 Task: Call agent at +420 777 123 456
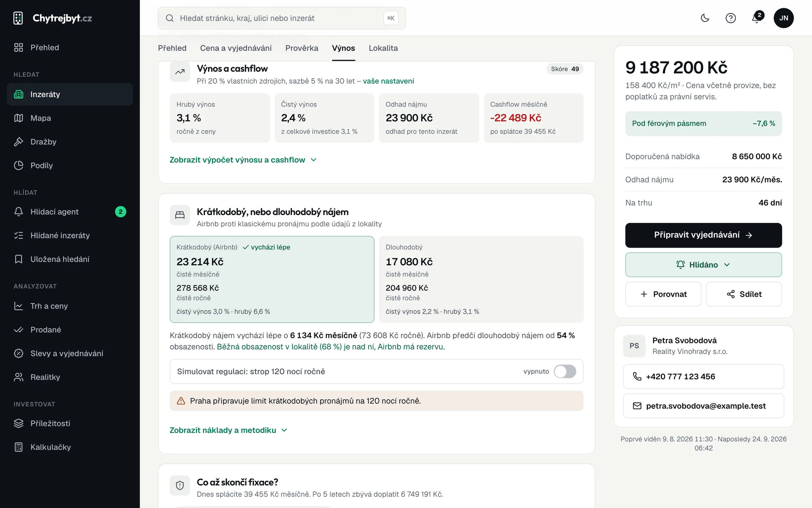tap(703, 376)
